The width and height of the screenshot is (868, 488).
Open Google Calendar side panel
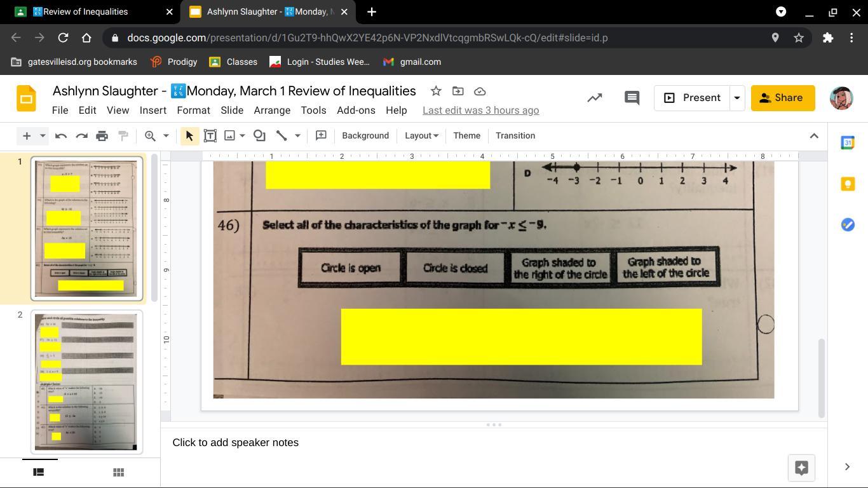[x=848, y=143]
